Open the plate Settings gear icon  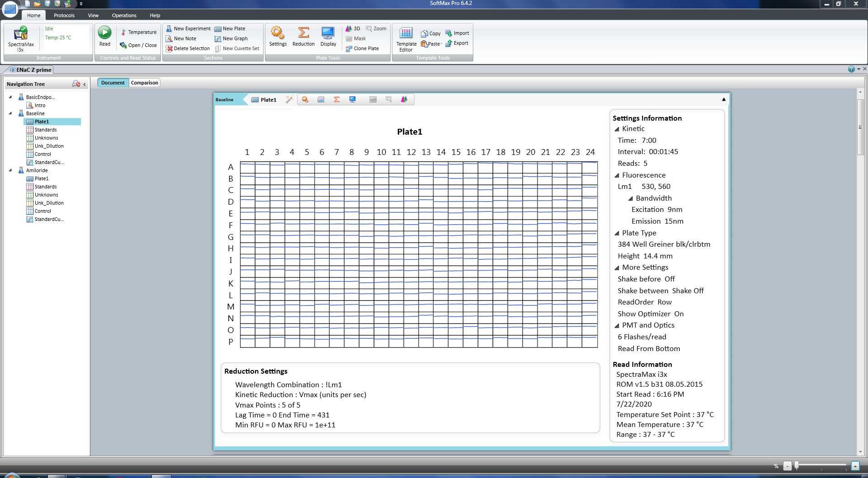pyautogui.click(x=278, y=36)
